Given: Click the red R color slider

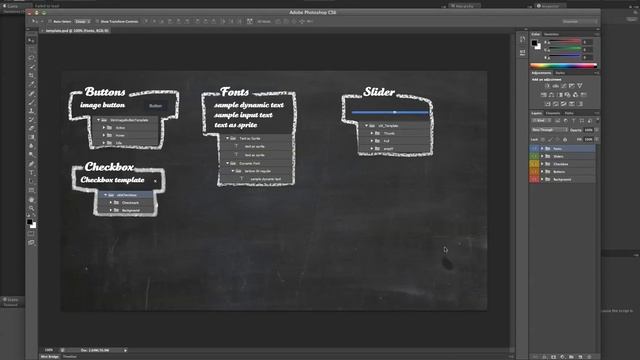Looking at the screenshot, I should tap(564, 42).
